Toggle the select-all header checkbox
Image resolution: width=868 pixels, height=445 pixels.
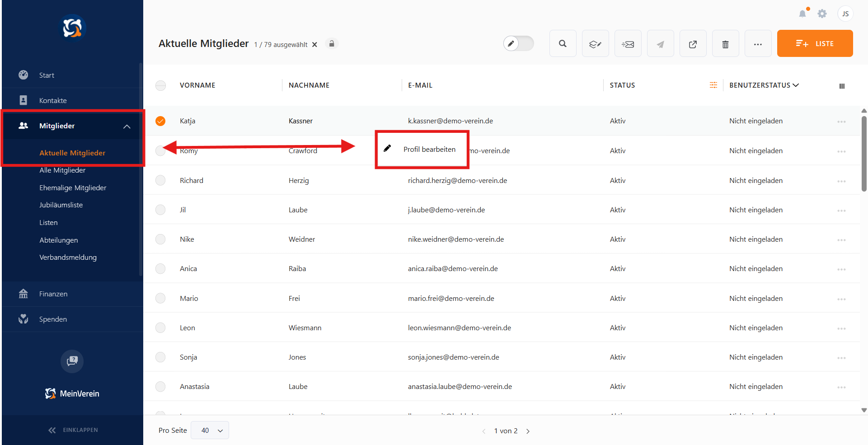tap(160, 85)
